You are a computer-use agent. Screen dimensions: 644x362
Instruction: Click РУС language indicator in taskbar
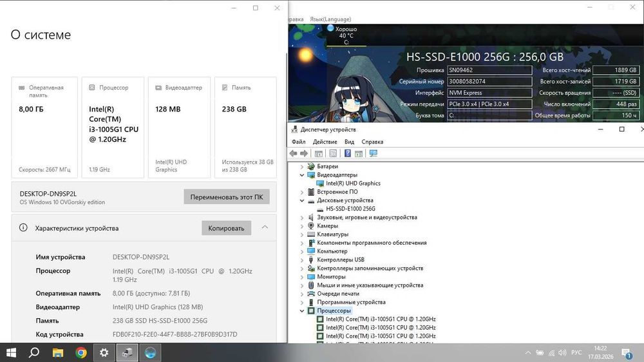[576, 352]
